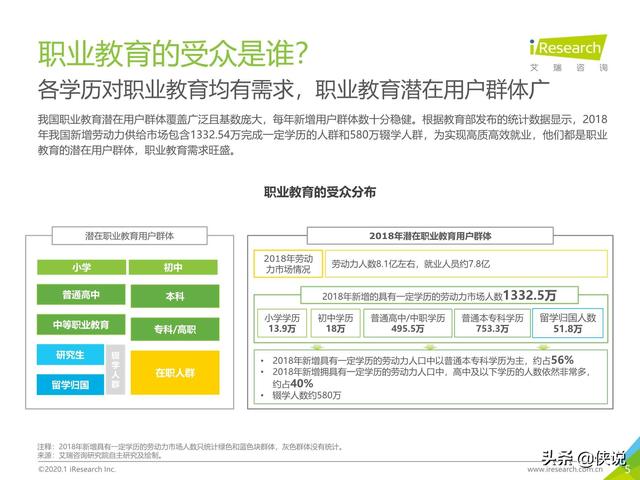Screen dimensions: 640x480
Task: Click the ©2020.1 iResearch Inc. copyright text
Action: tap(77, 469)
